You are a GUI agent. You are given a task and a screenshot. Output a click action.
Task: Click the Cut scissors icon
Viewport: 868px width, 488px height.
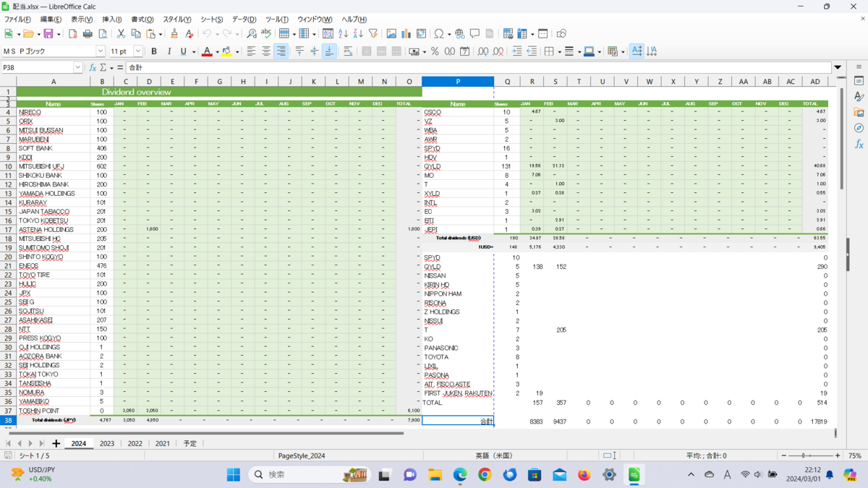121,33
